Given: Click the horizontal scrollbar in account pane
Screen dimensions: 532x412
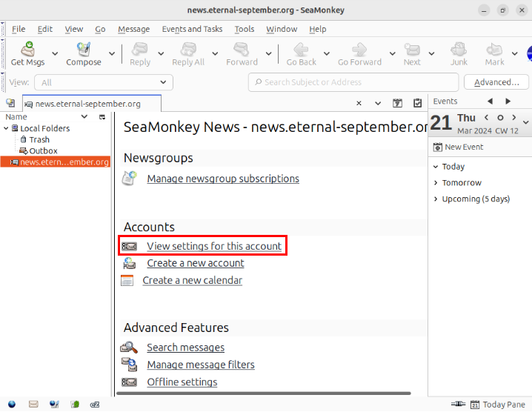Looking at the screenshot, I should pyautogui.click(x=264, y=393).
